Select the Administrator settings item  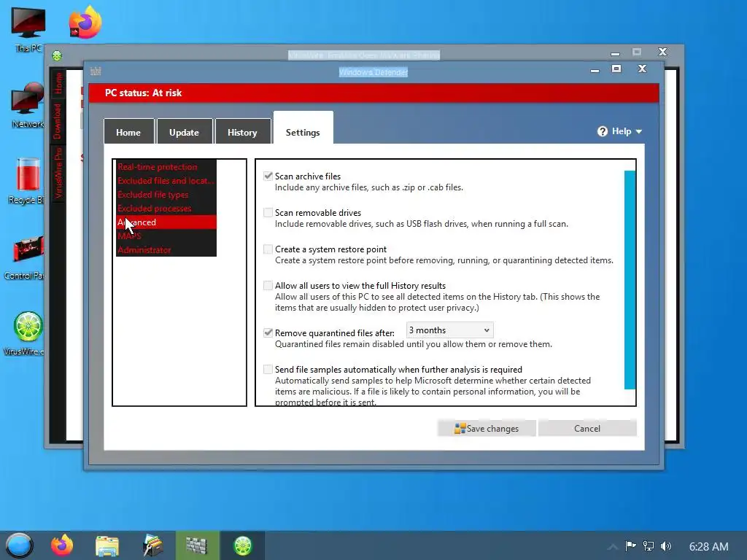point(166,249)
